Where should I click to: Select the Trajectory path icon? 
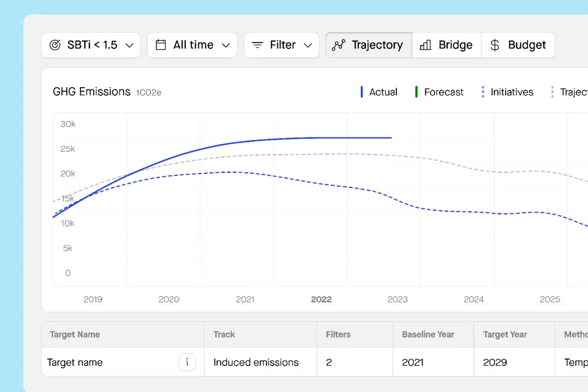(338, 45)
